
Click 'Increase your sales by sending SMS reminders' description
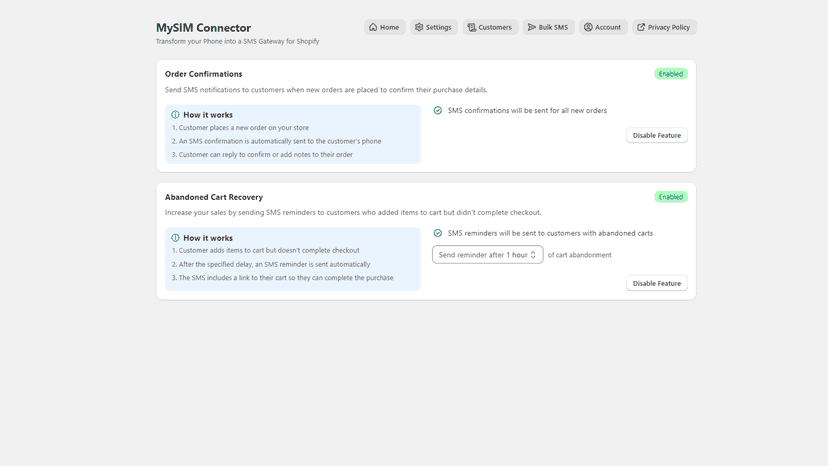pyautogui.click(x=353, y=212)
